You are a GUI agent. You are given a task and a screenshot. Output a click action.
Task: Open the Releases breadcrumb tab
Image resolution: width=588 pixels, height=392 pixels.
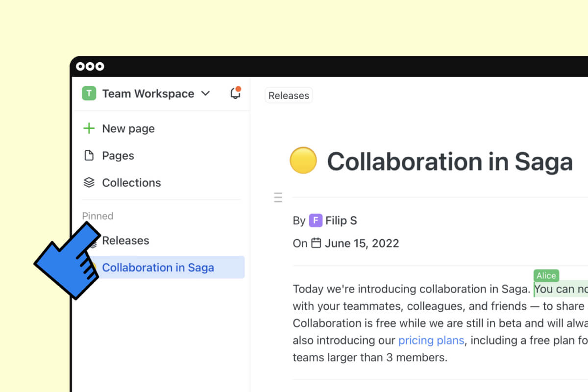click(288, 95)
